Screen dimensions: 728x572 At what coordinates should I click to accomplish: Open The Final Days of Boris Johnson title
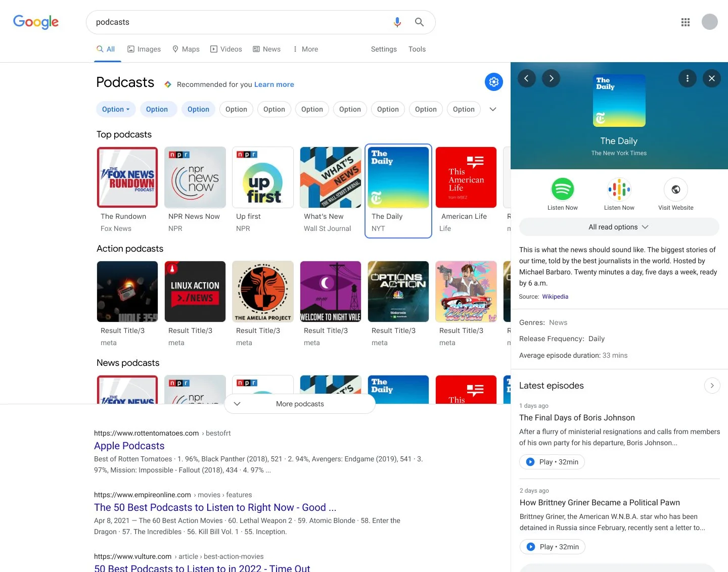[577, 418]
